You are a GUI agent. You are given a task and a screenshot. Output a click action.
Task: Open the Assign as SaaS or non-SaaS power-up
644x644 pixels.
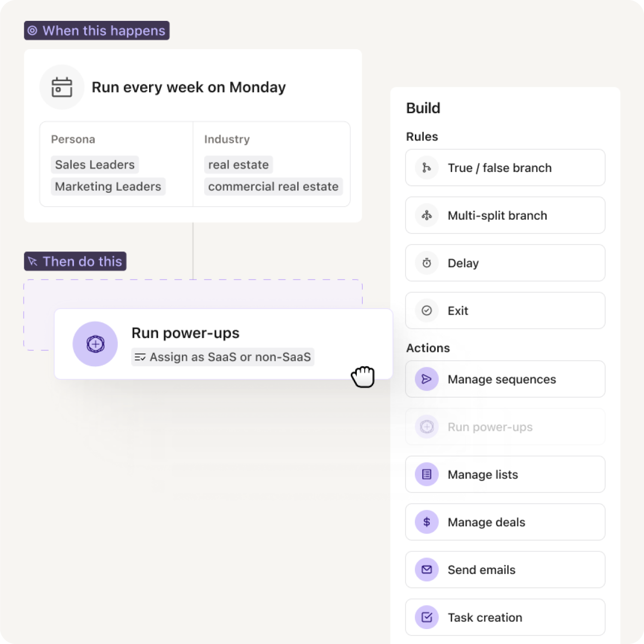coord(222,357)
